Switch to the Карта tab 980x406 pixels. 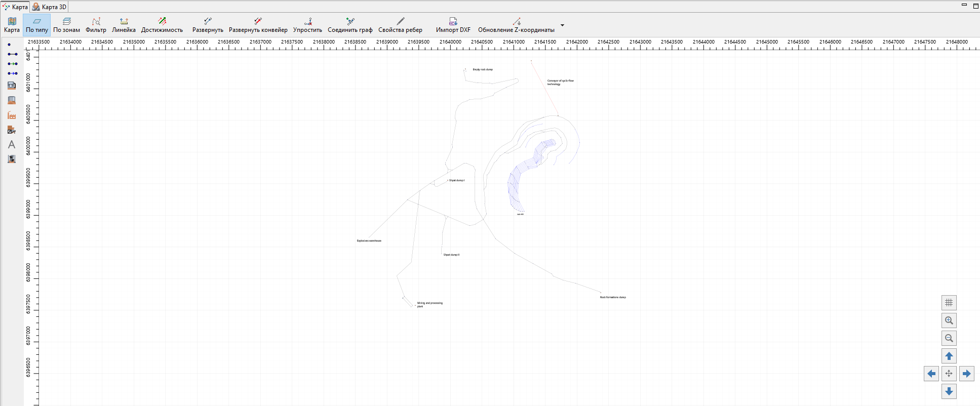[x=15, y=7]
